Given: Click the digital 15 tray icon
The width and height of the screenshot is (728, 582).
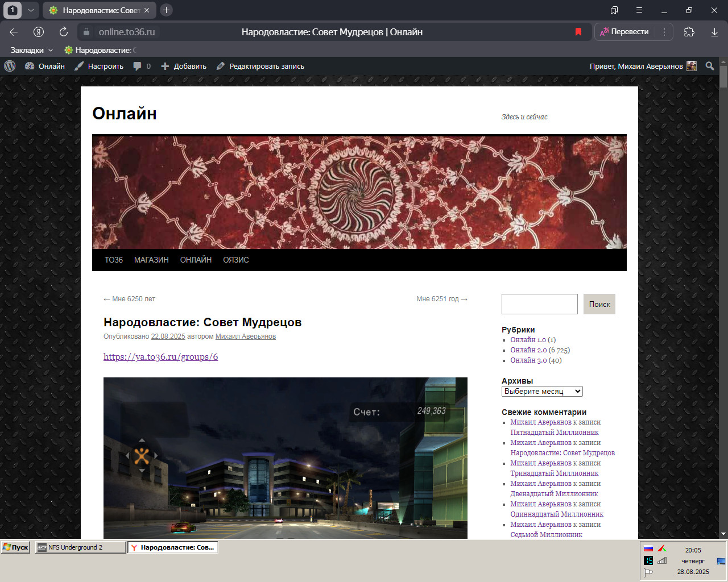Looking at the screenshot, I should pyautogui.click(x=648, y=560).
